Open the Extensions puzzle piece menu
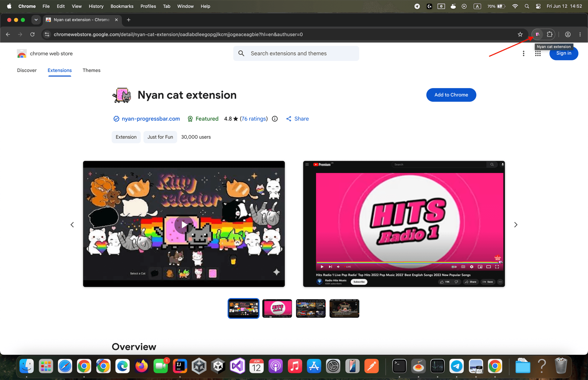This screenshot has width=588, height=380. pos(550,34)
